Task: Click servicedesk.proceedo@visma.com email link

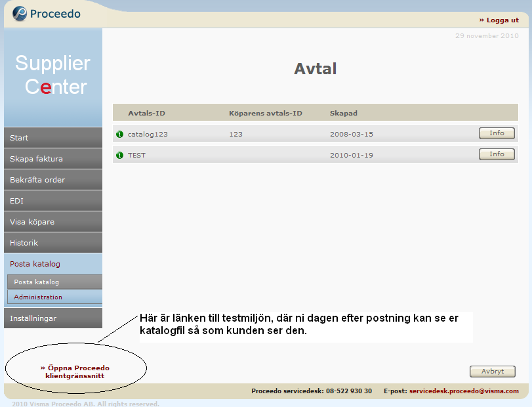Action: (464, 391)
